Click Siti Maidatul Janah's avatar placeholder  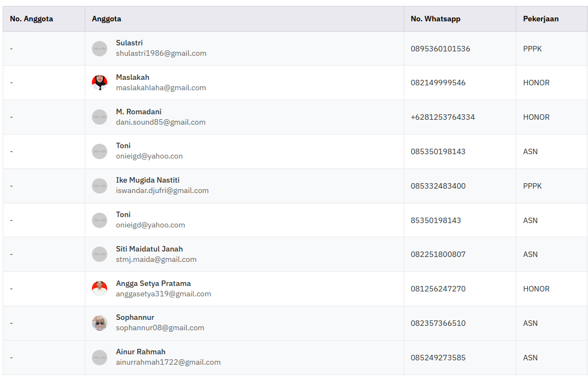click(x=100, y=254)
